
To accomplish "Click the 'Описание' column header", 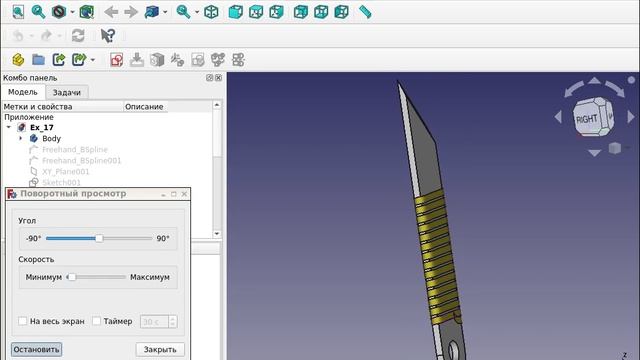I will pos(145,107).
